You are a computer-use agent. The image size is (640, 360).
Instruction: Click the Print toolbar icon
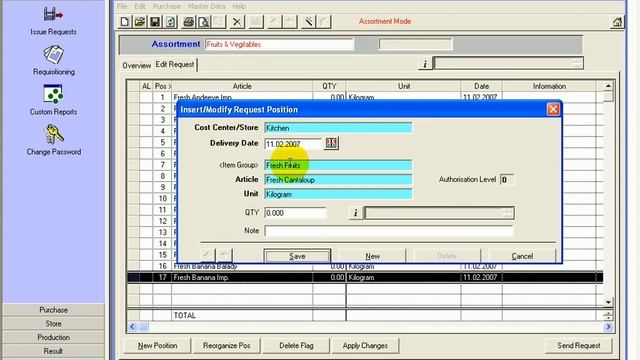(x=188, y=22)
